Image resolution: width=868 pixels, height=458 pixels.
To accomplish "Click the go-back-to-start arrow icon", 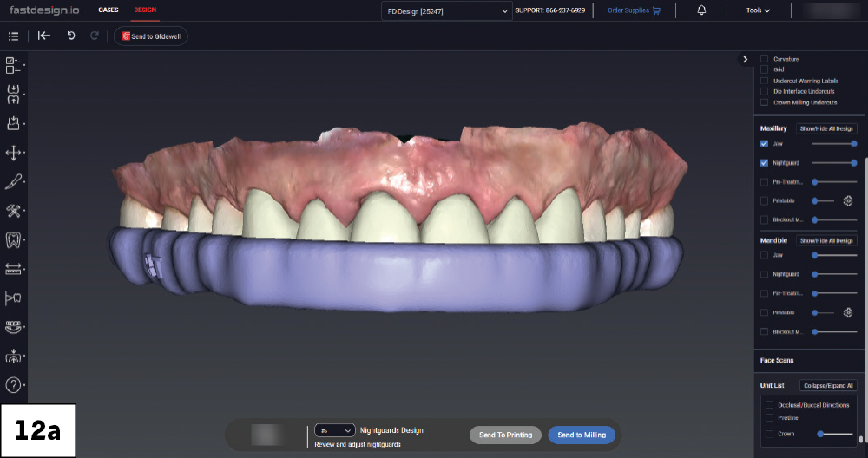I will pos(43,36).
